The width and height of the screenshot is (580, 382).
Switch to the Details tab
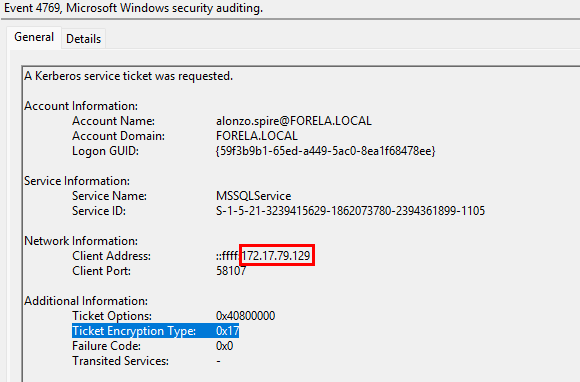coord(84,38)
